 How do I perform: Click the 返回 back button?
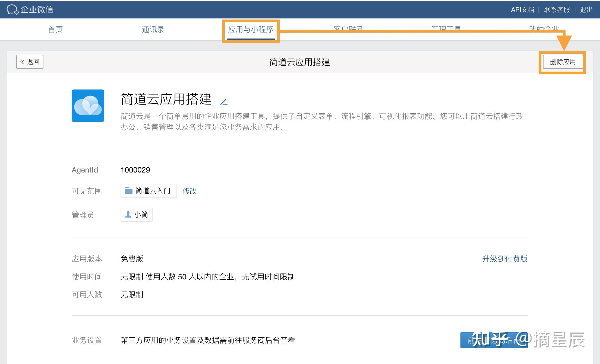coord(30,62)
